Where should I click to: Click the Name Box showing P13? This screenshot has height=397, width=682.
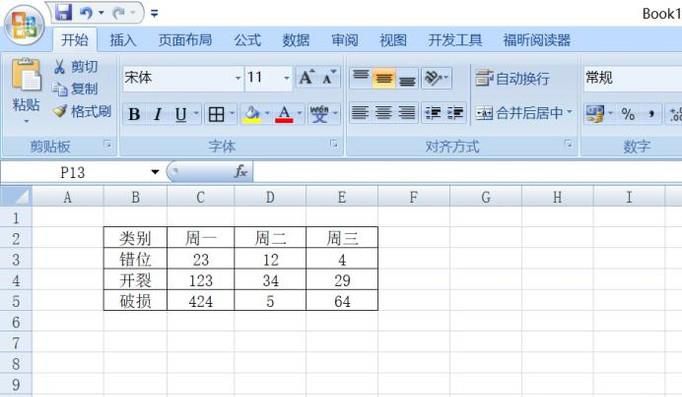tap(73, 173)
